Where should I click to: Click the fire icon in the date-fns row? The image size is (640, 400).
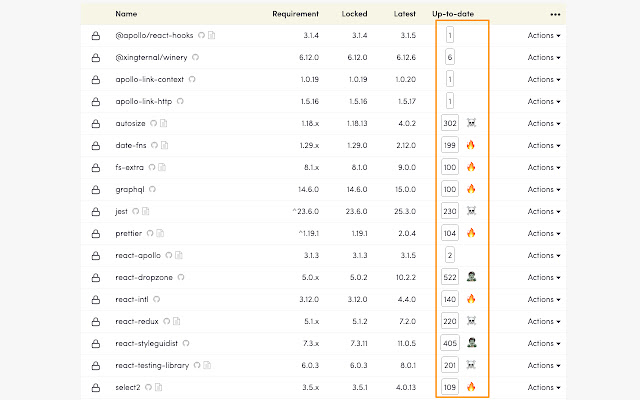pos(471,145)
